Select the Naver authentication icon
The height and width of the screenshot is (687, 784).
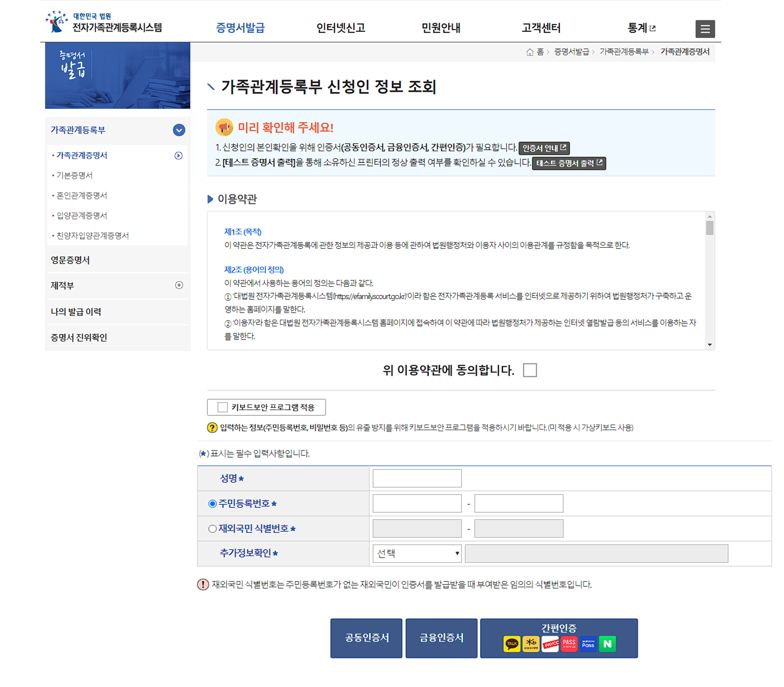[607, 644]
